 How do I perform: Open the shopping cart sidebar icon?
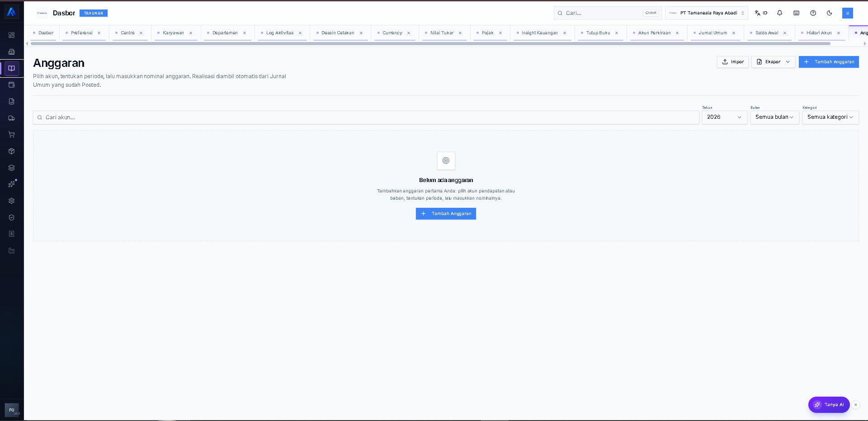coord(12,135)
